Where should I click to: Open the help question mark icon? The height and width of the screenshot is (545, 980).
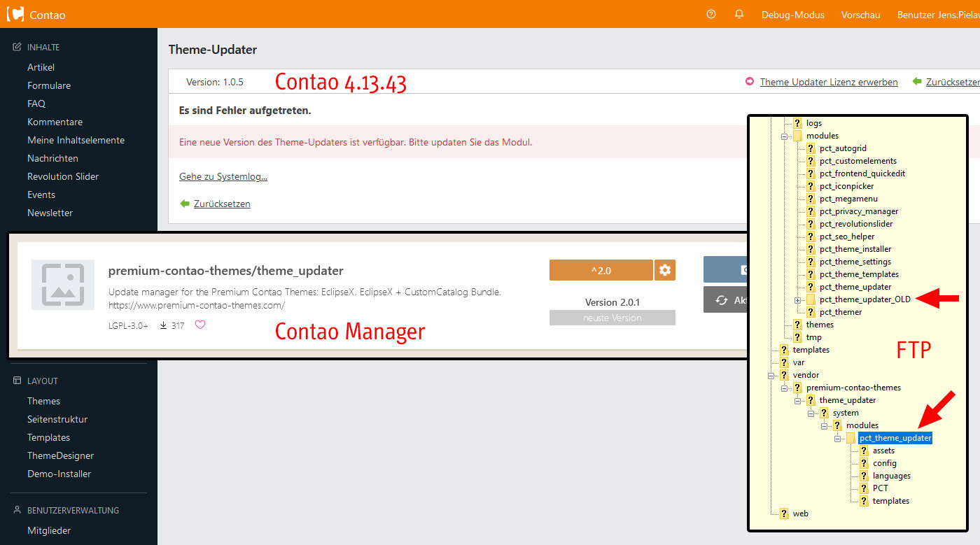[x=711, y=14]
